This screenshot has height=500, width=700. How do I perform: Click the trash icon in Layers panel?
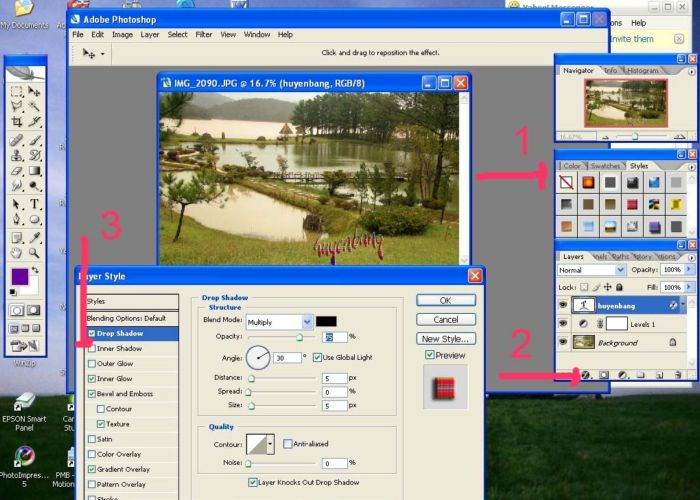coord(678,375)
